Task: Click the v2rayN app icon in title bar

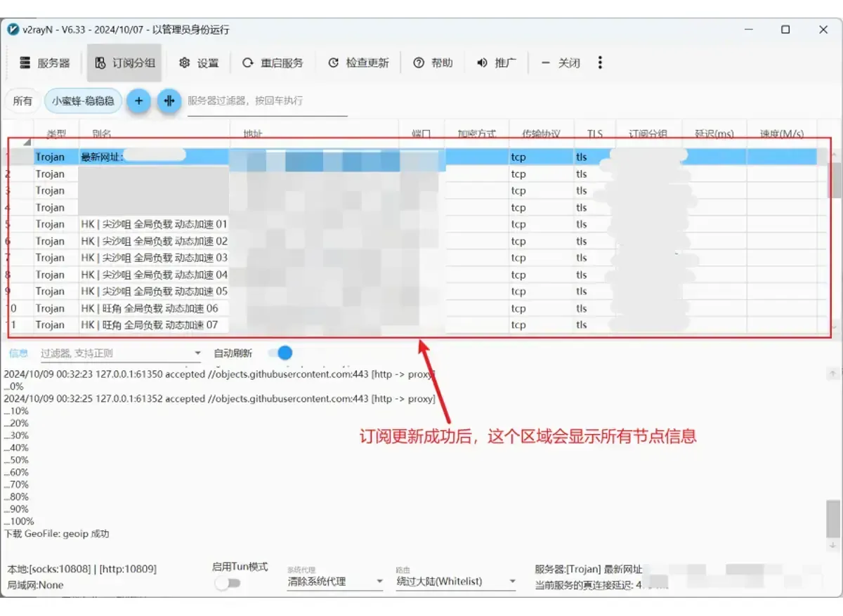Action: click(13, 30)
